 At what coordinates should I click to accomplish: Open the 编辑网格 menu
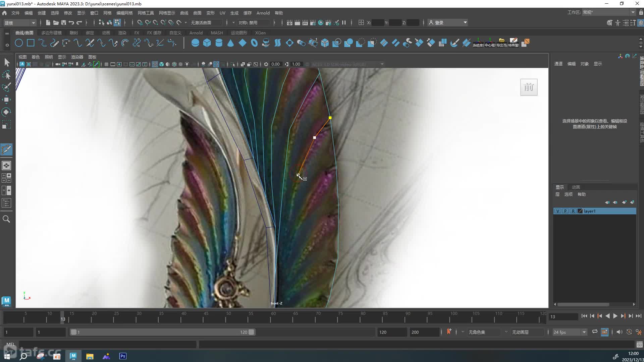tap(124, 13)
